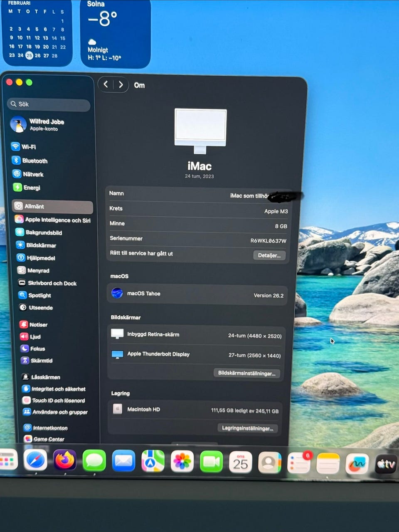Launch Firefox from the Dock
This screenshot has height=532, width=399.
(x=65, y=460)
